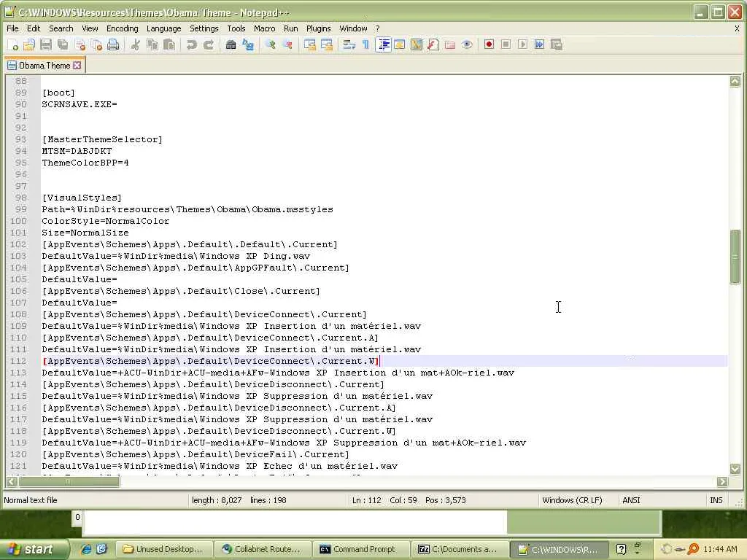Open the Settings menu
This screenshot has width=747, height=560.
204,28
